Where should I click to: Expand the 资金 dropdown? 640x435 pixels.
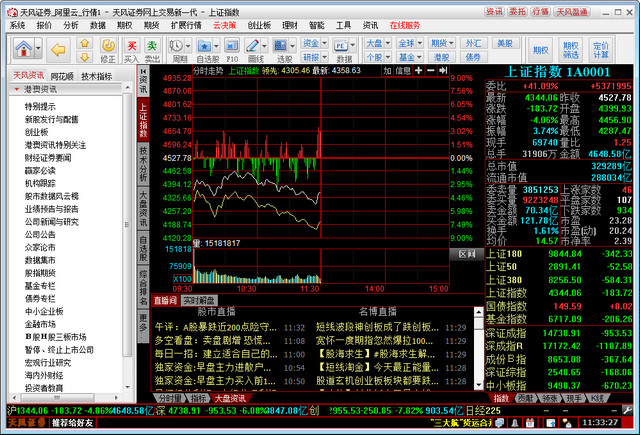pyautogui.click(x=324, y=43)
